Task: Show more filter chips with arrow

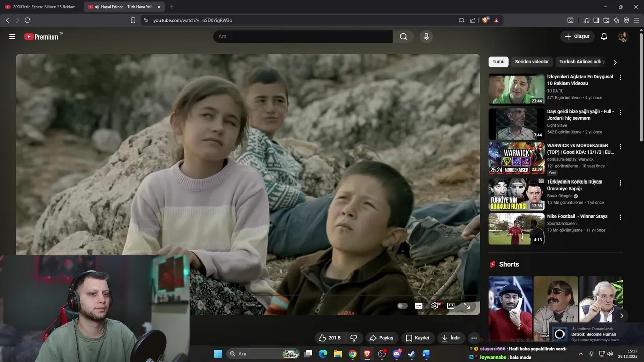Action: pos(615,62)
